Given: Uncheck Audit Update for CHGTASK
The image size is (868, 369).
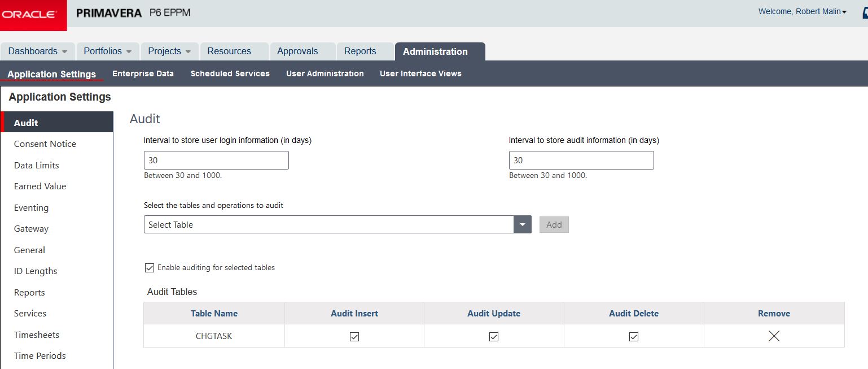Looking at the screenshot, I should click(x=493, y=336).
